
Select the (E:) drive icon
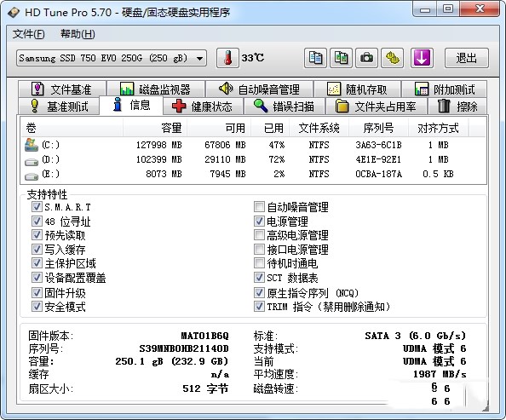tap(32, 176)
